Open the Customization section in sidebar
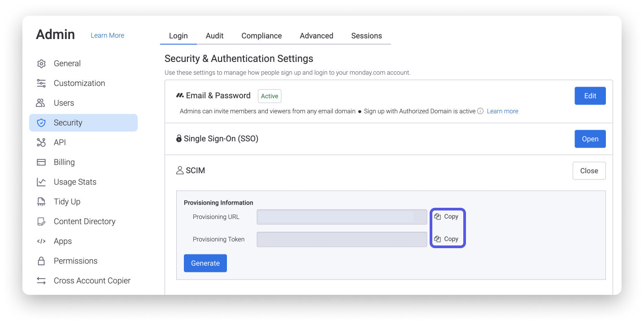 tap(41, 83)
